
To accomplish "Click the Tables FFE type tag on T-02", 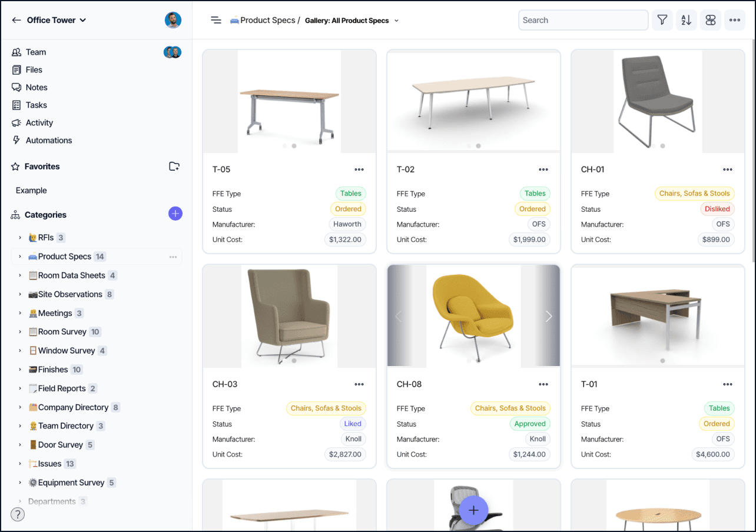I will point(535,194).
